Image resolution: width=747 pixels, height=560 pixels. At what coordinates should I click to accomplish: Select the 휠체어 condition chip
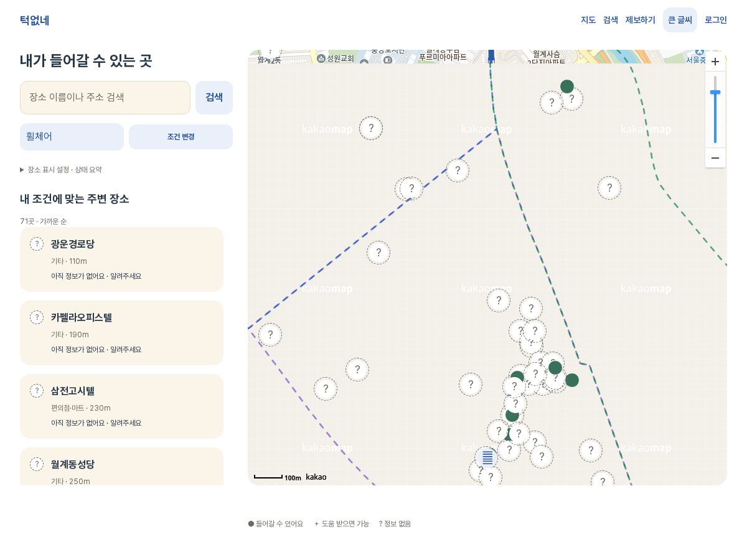coord(72,137)
